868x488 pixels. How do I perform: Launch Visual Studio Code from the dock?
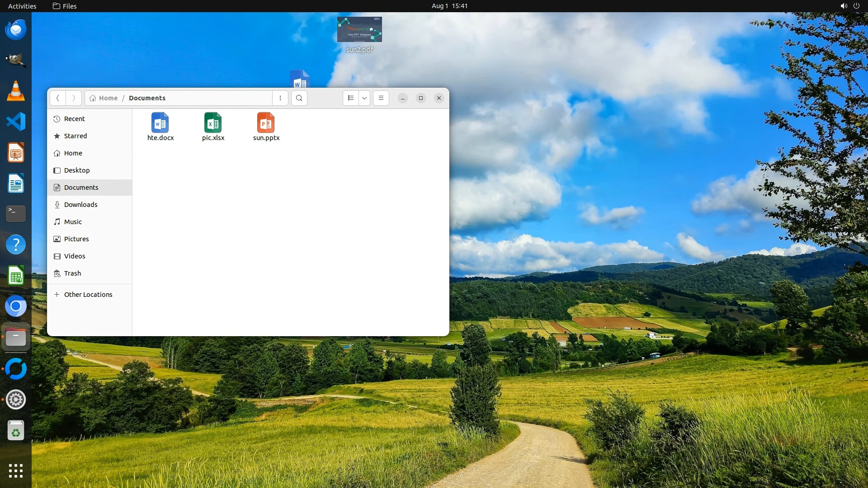coord(16,122)
